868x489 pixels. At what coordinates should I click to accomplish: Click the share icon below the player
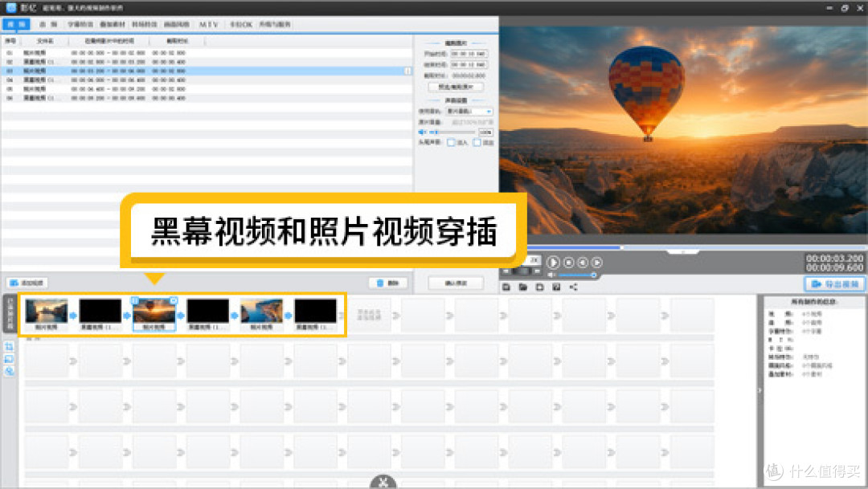tap(574, 287)
